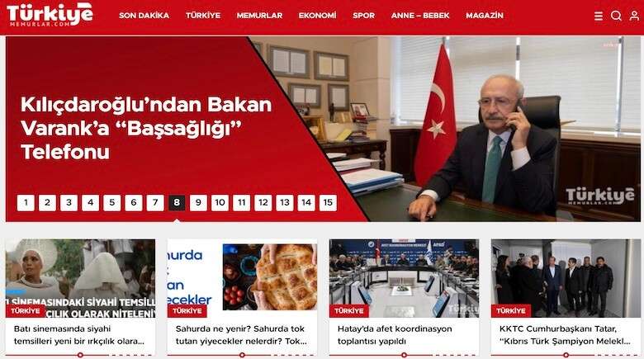
Task: Click the KKTC Cumhurbaşkanı Tatar article thumbnail
Action: (566, 278)
